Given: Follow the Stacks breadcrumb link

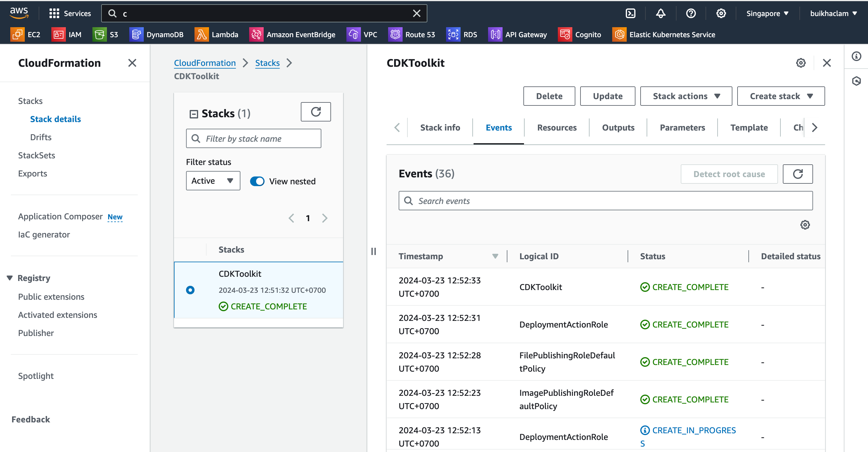Looking at the screenshot, I should [267, 63].
